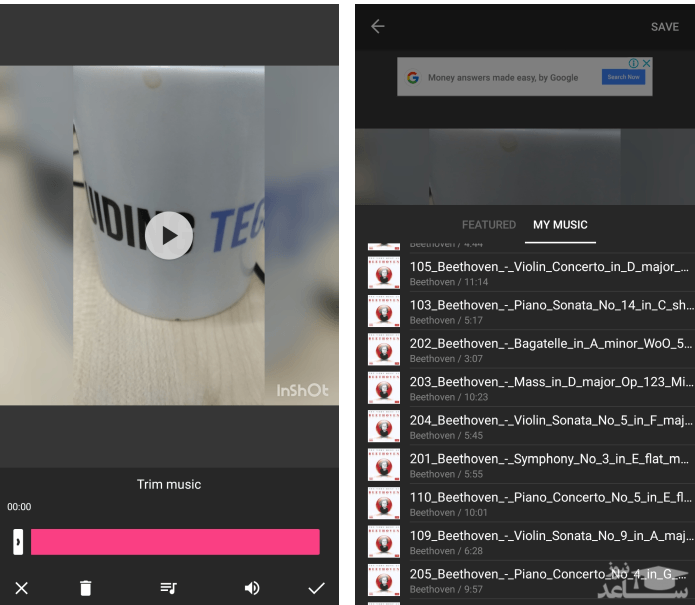The width and height of the screenshot is (695, 605).
Task: Click the pink music trim bar
Action: pos(175,542)
